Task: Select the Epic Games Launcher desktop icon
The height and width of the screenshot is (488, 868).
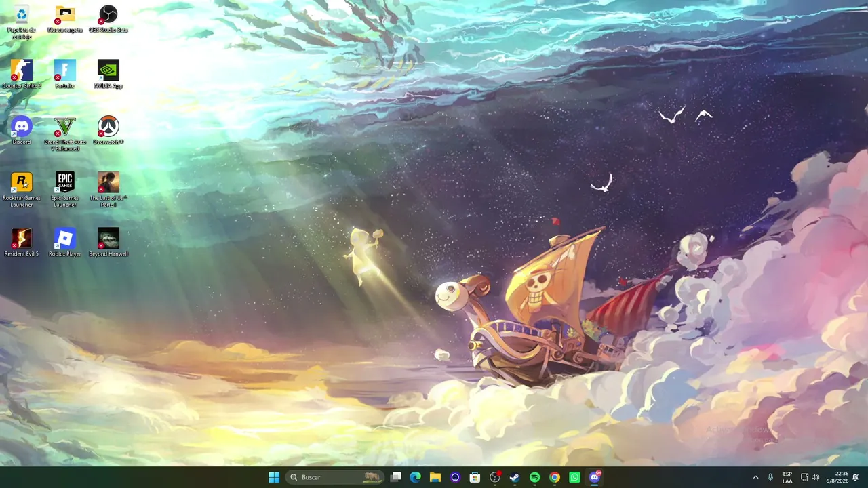Action: pyautogui.click(x=65, y=190)
